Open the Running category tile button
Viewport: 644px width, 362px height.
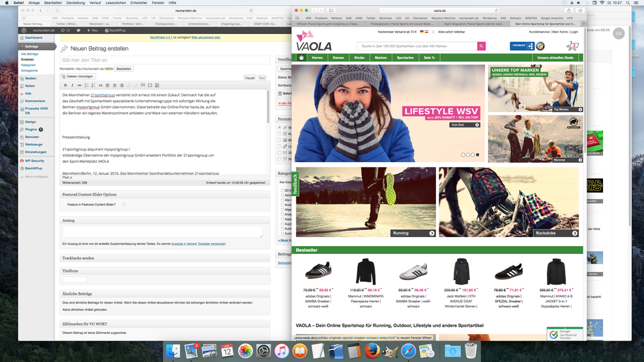(413, 233)
